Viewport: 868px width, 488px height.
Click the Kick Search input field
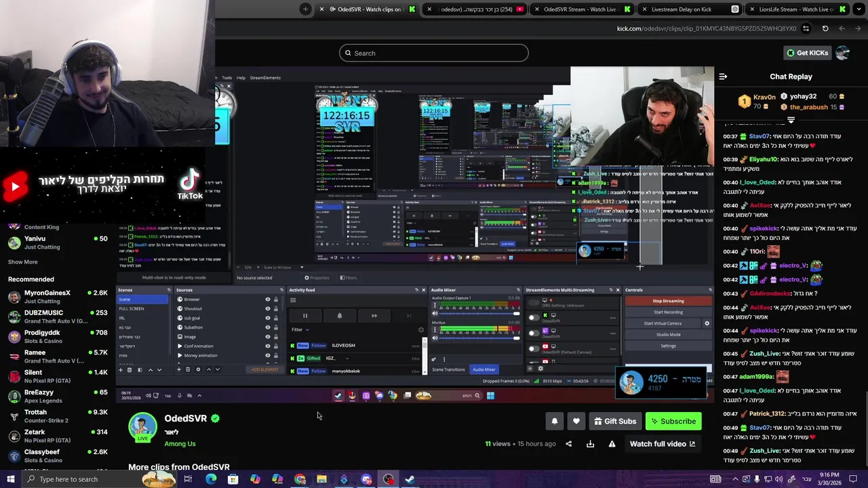(434, 53)
